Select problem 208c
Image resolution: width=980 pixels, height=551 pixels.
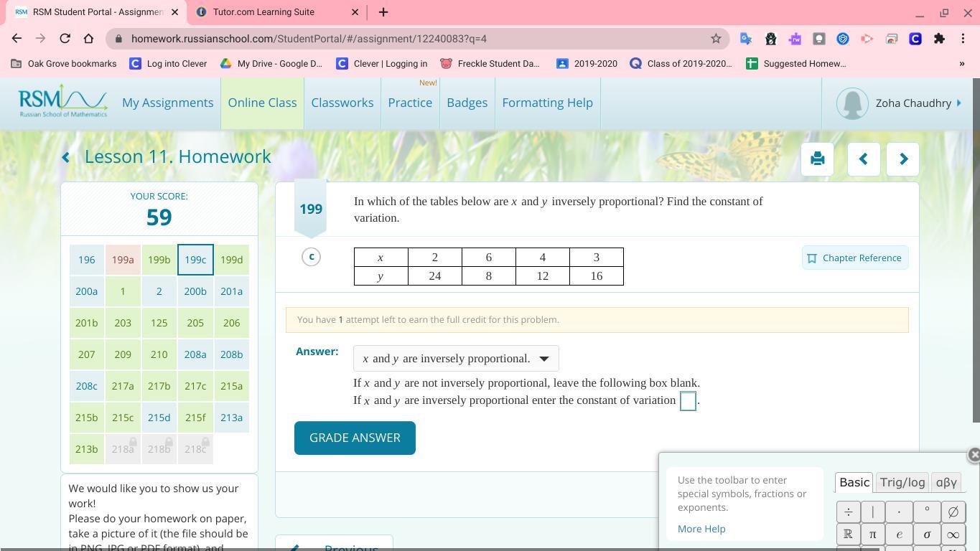86,386
